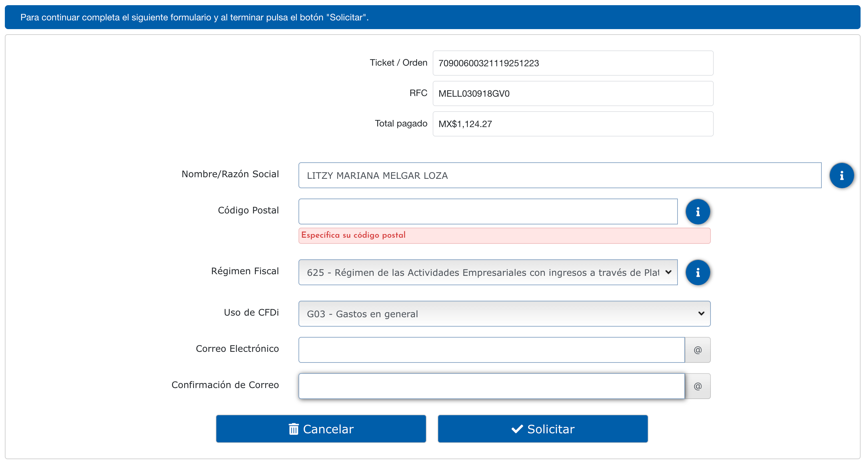Select the Ticket / Orden field
The width and height of the screenshot is (868, 465).
tap(572, 63)
